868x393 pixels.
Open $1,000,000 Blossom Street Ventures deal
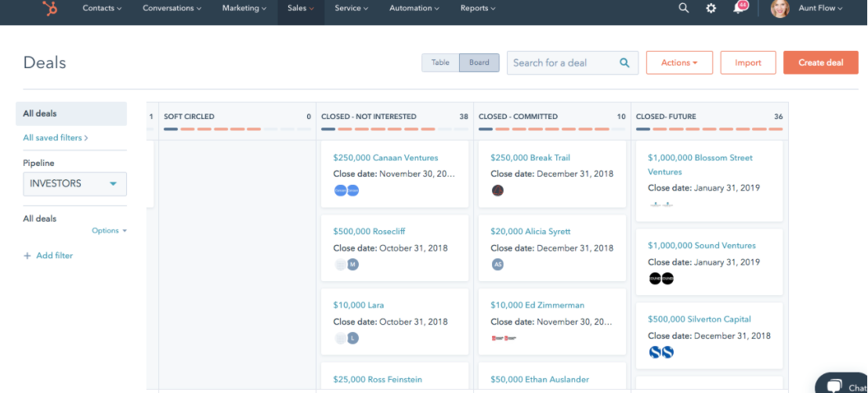pyautogui.click(x=700, y=164)
